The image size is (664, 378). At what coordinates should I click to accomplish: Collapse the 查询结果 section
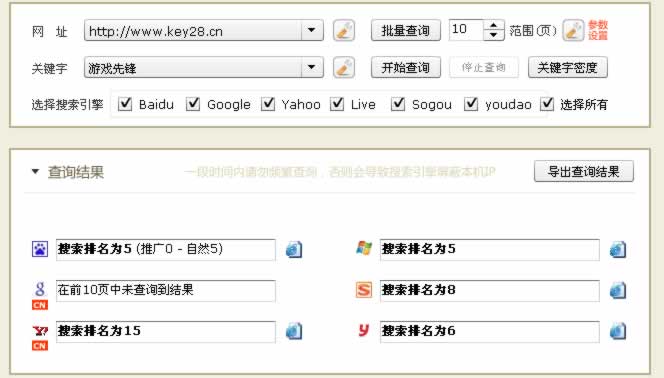coord(36,171)
